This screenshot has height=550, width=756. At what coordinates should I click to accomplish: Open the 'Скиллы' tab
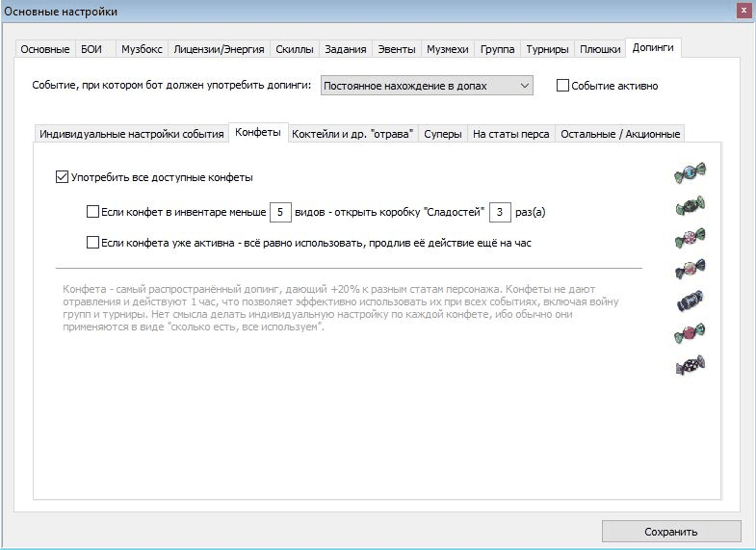click(x=295, y=49)
